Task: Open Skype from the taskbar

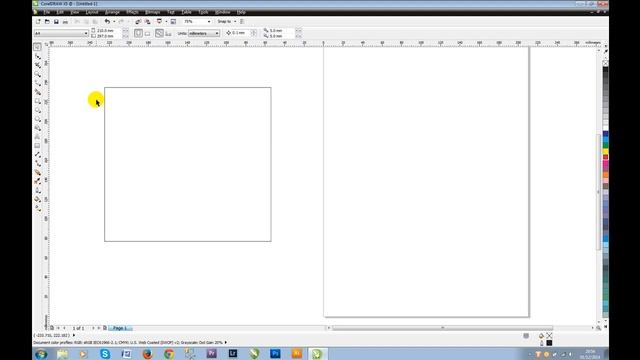Action: tap(105, 354)
